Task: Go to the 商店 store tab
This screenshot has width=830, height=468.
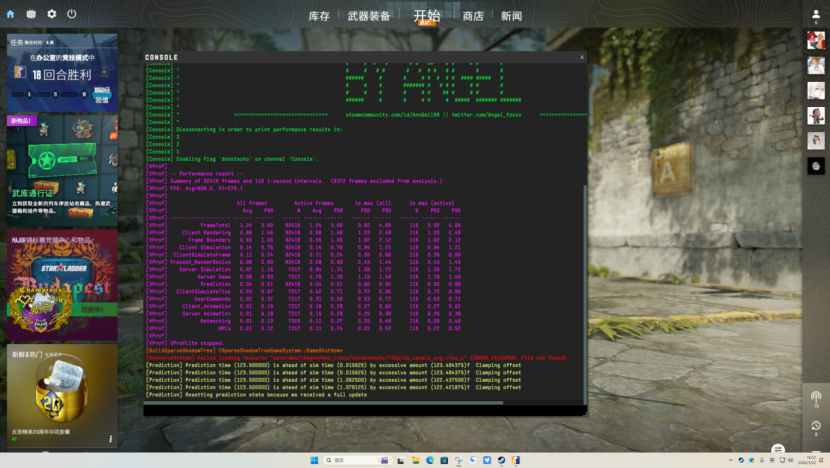Action: click(473, 16)
